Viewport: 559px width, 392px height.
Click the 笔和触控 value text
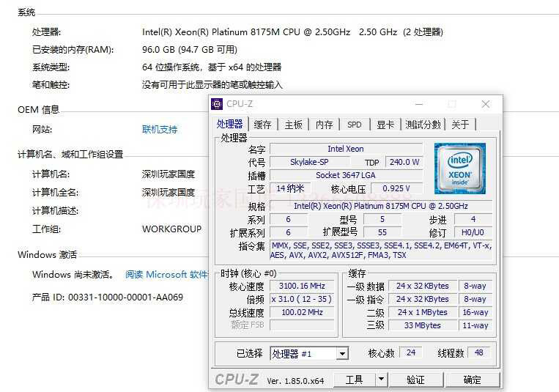pyautogui.click(x=212, y=84)
